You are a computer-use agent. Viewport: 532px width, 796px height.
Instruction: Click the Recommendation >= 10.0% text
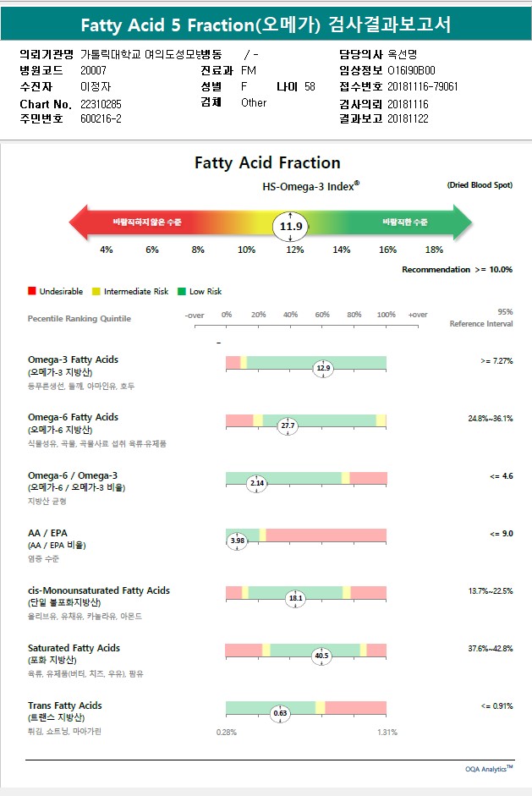coord(457,270)
